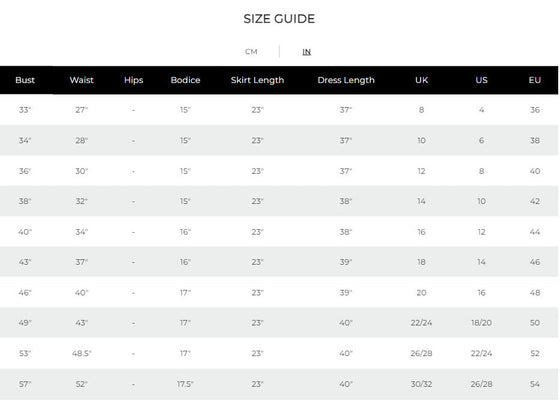
Task: Select UK size 22/24 cell
Action: point(421,323)
